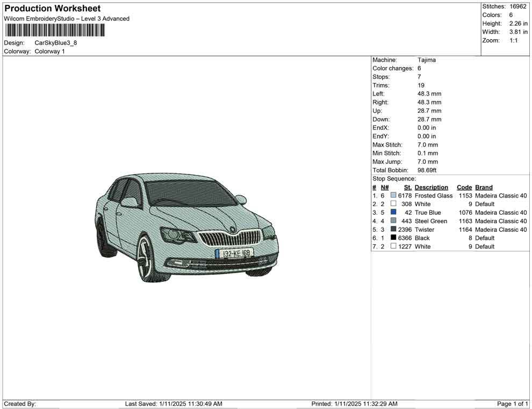
Task: Click the White swatch with 308 stitches
Action: coord(393,204)
